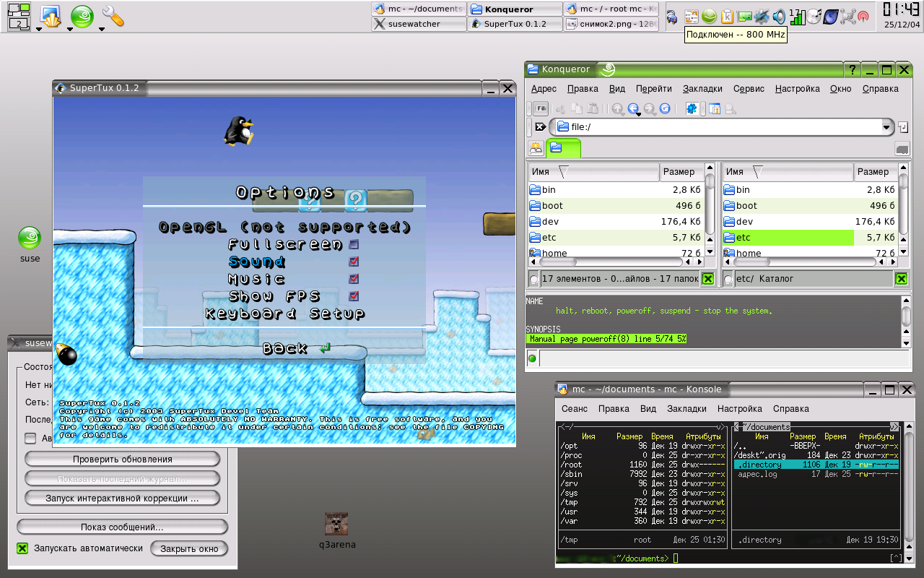Open the Konsole 'Справка' menu
This screenshot has width=924, height=578.
point(791,409)
